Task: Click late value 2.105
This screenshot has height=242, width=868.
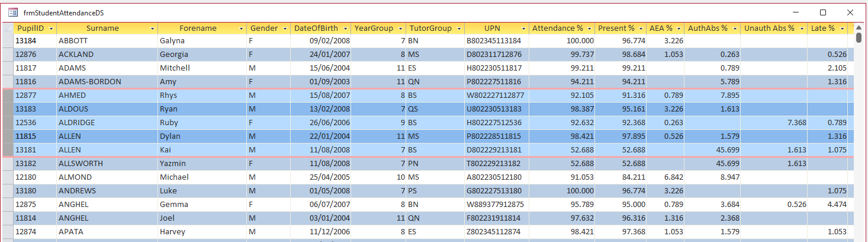Action: 827,68
